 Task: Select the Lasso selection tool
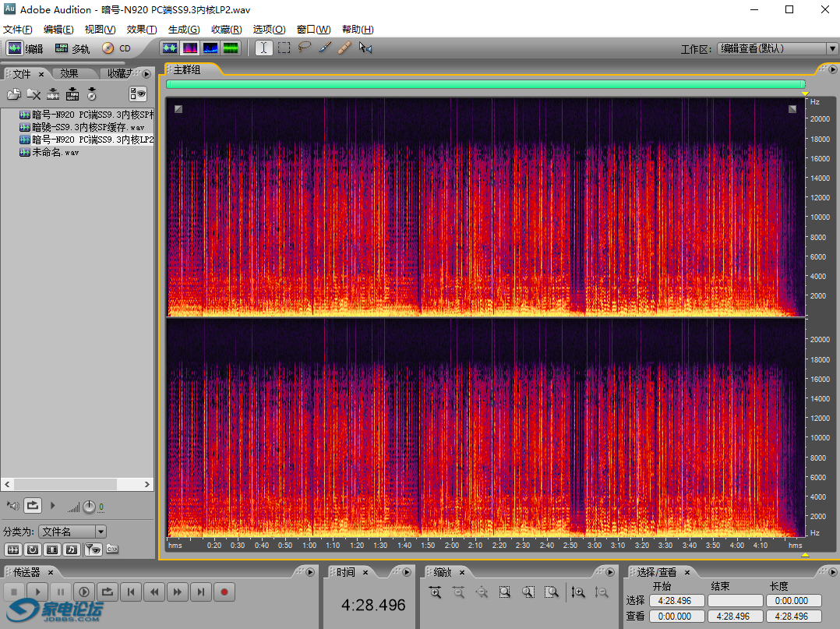click(x=305, y=48)
